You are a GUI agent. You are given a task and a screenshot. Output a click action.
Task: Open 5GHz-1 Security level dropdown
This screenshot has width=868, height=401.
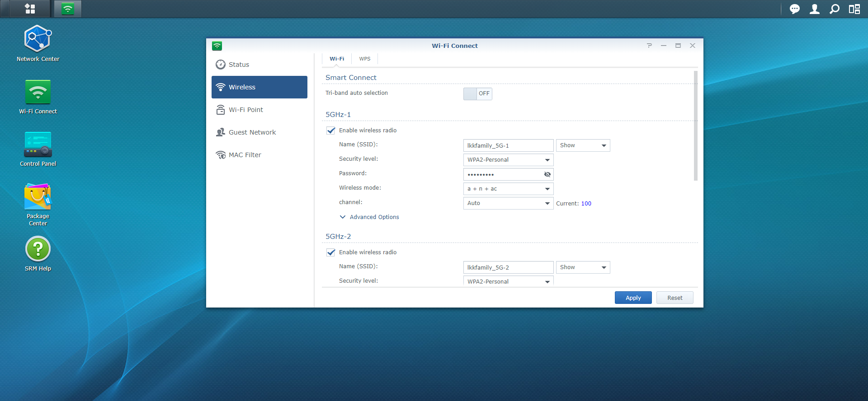pyautogui.click(x=509, y=160)
